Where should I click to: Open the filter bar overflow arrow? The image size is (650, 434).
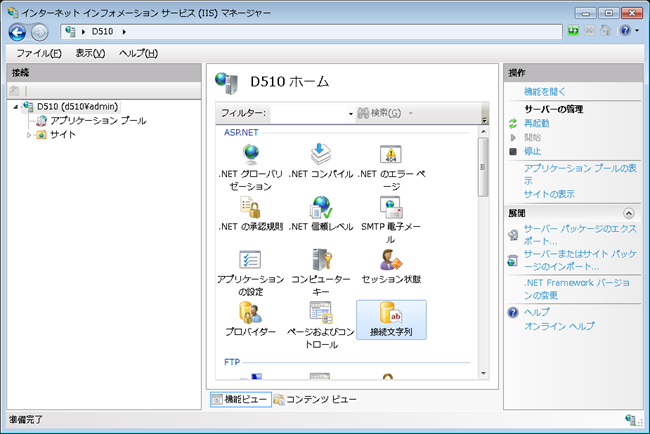[x=484, y=120]
